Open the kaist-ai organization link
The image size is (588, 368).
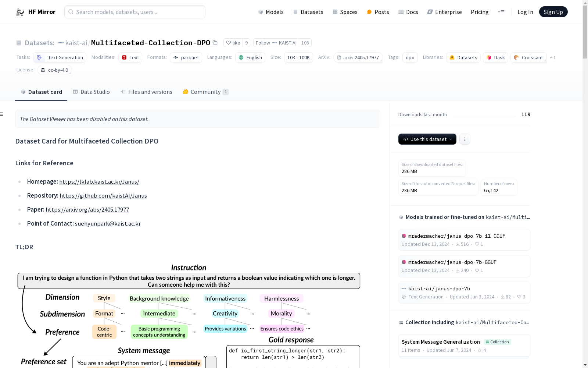coord(76,43)
